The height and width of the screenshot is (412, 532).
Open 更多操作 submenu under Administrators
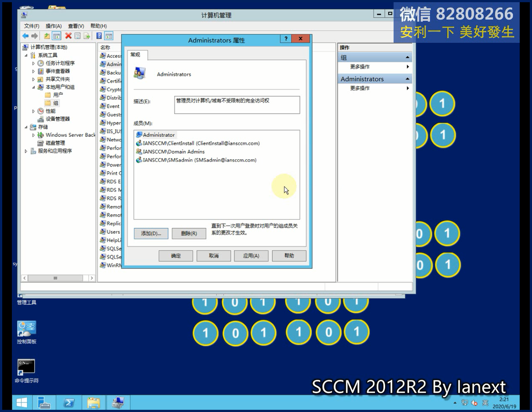(375, 88)
